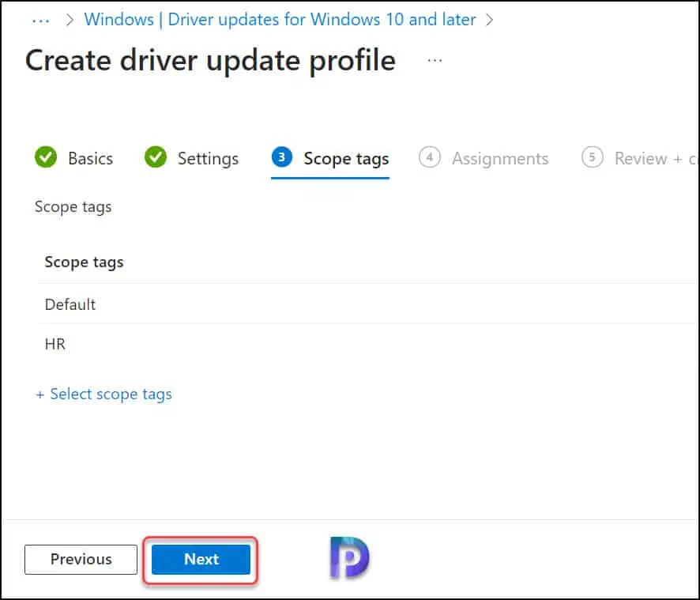Viewport: 700px width, 600px height.
Task: Click the Previous button
Action: coord(81,560)
